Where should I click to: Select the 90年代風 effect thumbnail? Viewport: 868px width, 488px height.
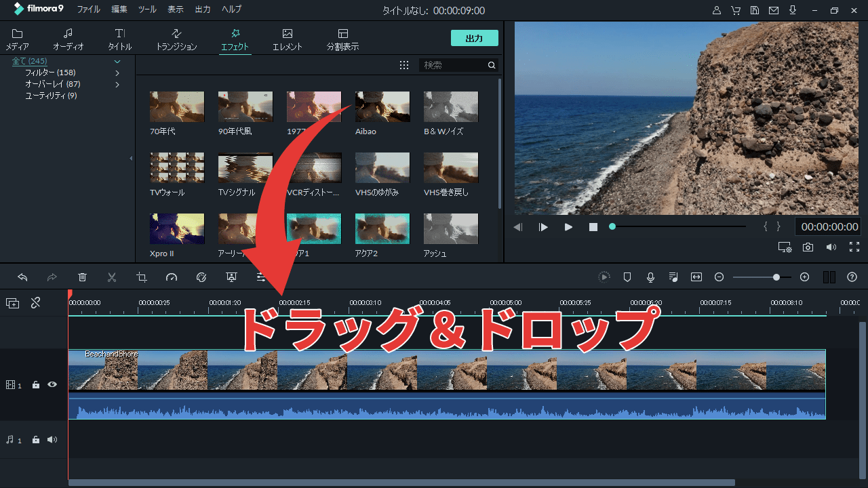[x=245, y=107]
